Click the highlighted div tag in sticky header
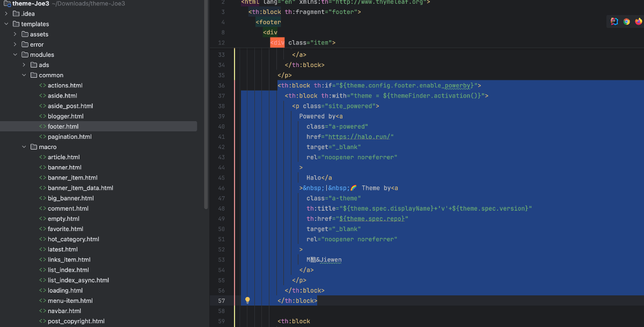This screenshot has height=327, width=644. click(x=277, y=42)
